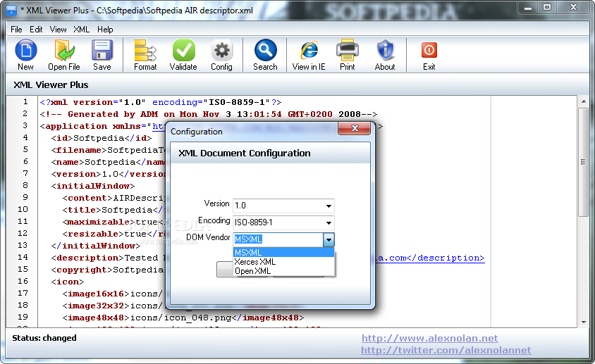Image resolution: width=595 pixels, height=364 pixels.
Task: Click the <initialWindow> opening tag line
Action: 93,186
